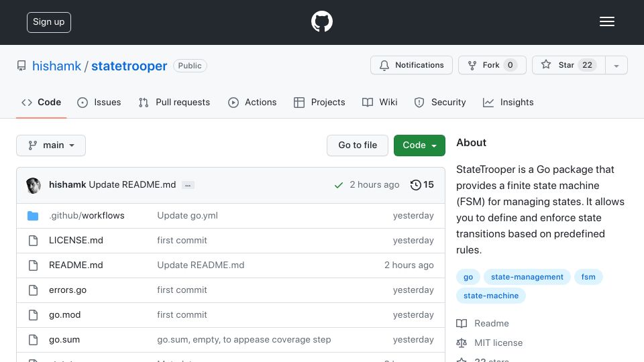Screen dimensions: 644x362
Task: Open the first commit message for go.mod
Action: [x=182, y=315]
